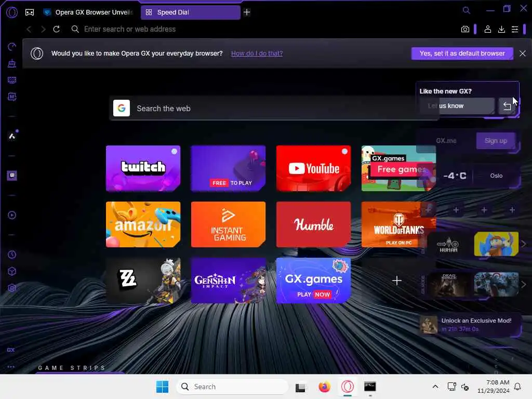Open the taskbar clock showing 7:08 AM
The width and height of the screenshot is (532, 399).
[x=494, y=387]
